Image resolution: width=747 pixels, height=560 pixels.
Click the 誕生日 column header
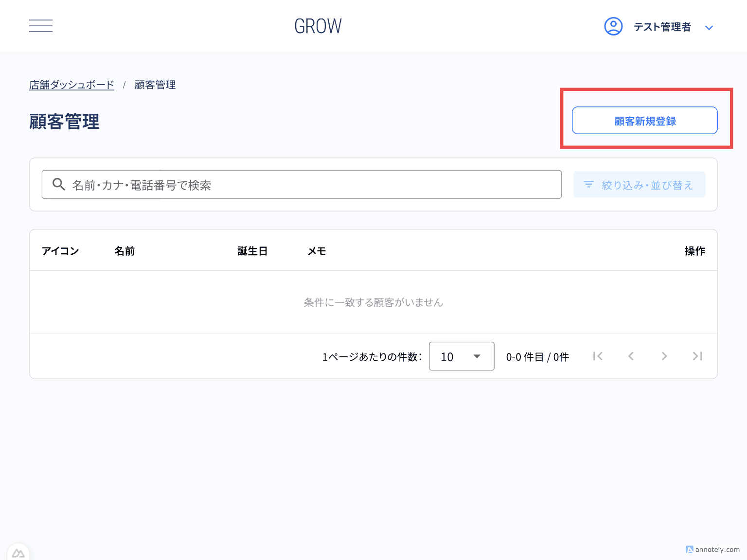(x=252, y=251)
